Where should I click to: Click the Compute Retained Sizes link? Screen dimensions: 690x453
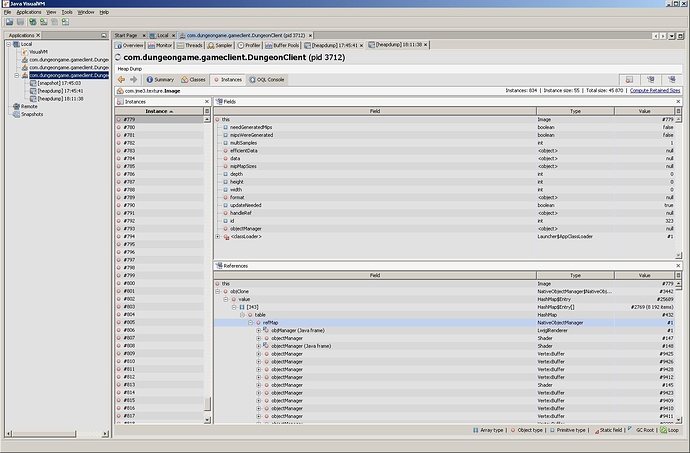(655, 90)
